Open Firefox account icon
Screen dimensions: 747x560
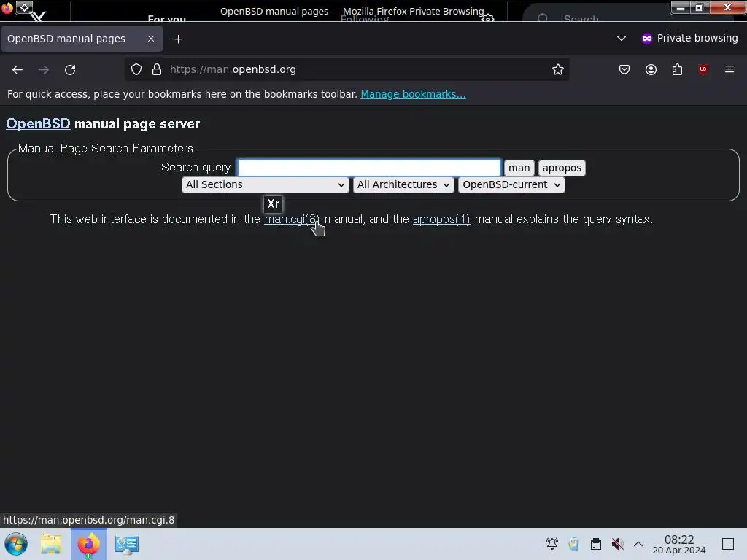(x=651, y=69)
